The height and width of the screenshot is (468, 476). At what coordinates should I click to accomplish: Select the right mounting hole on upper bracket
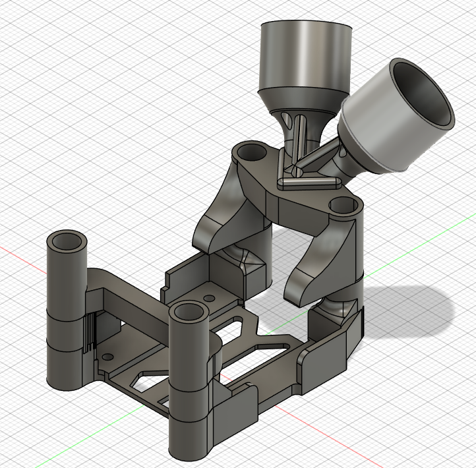coord(344,206)
